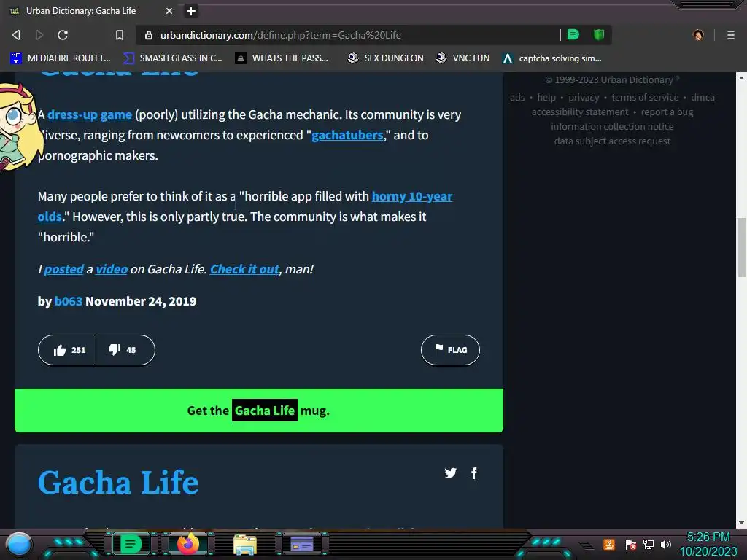Open the Action Center flag tray icon
This screenshot has width=747, height=560.
[631, 544]
